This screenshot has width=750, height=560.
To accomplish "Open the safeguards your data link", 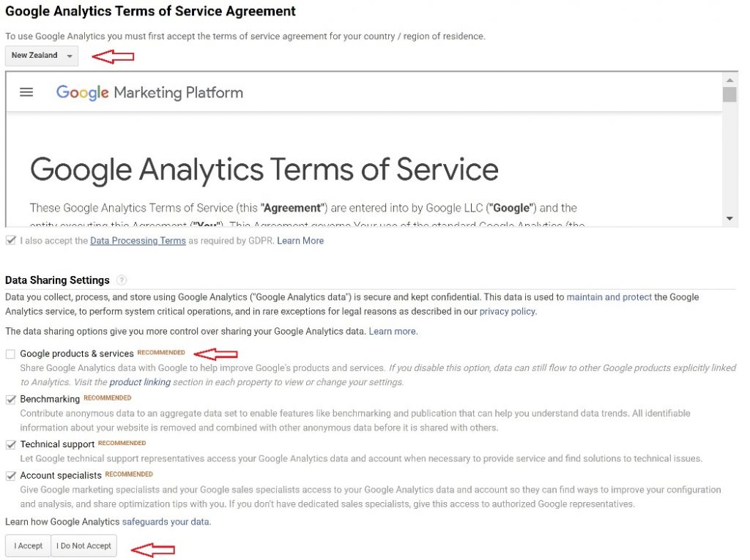I will coord(166,522).
